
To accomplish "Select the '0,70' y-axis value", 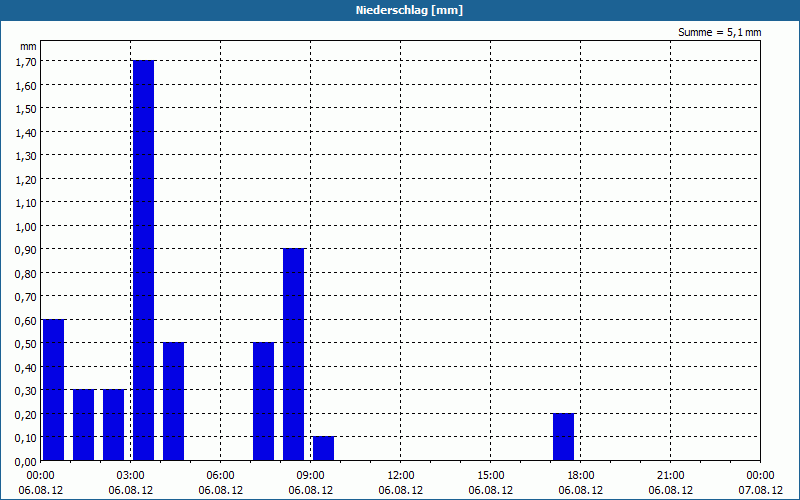I will [26, 297].
